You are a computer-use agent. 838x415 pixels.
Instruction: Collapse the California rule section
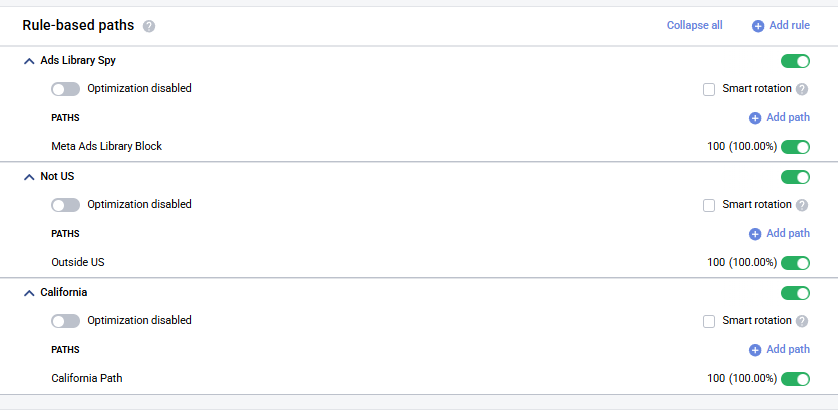pos(28,293)
